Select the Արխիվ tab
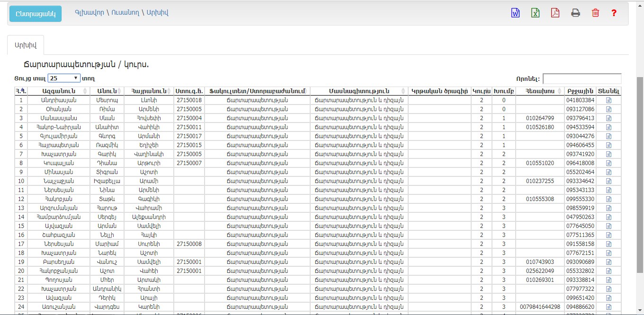This screenshot has height=315, width=644. tap(26, 45)
